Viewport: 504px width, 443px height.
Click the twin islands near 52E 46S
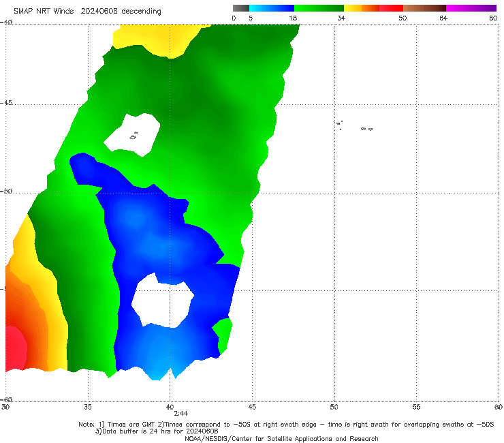[x=366, y=129]
